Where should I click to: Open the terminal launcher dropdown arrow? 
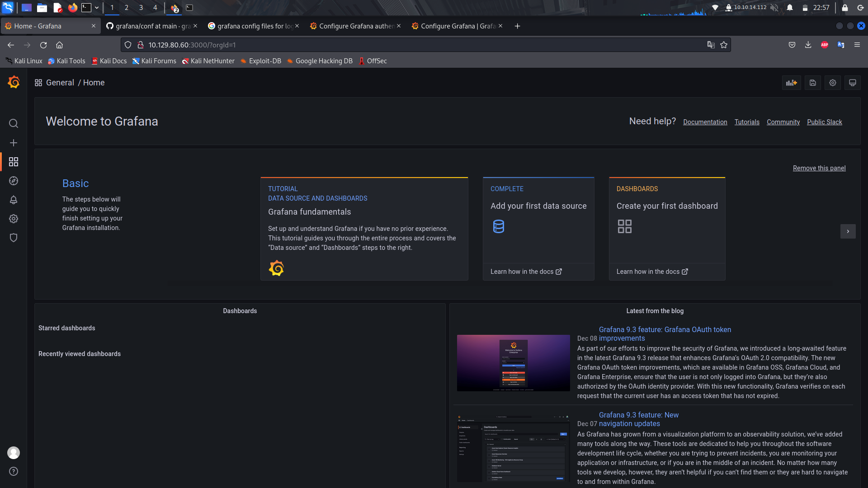(97, 8)
